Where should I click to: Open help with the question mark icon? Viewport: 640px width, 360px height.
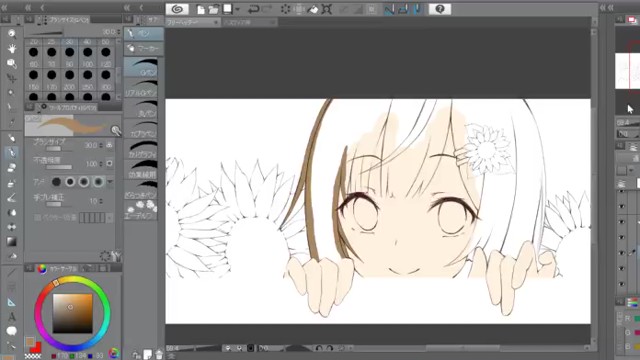(440, 9)
